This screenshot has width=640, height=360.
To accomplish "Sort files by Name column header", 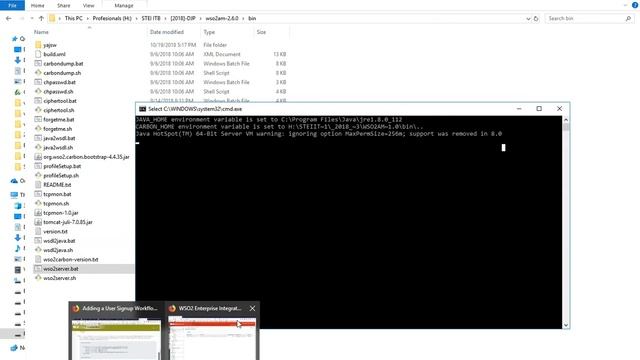I will click(x=41, y=32).
